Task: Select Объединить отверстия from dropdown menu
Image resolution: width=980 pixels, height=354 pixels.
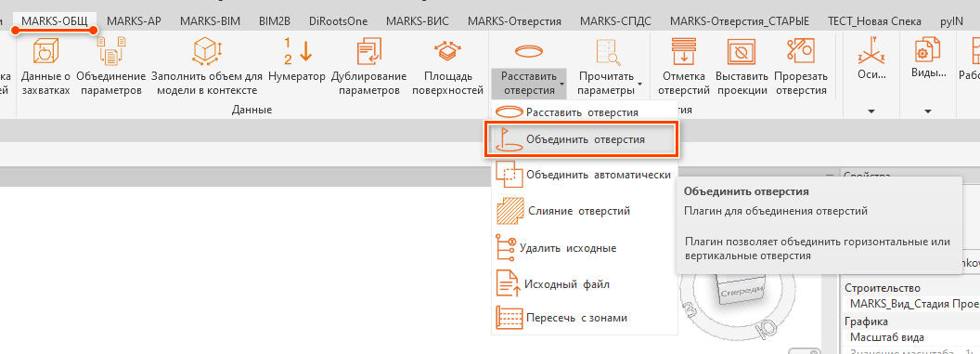Action: pyautogui.click(x=581, y=138)
